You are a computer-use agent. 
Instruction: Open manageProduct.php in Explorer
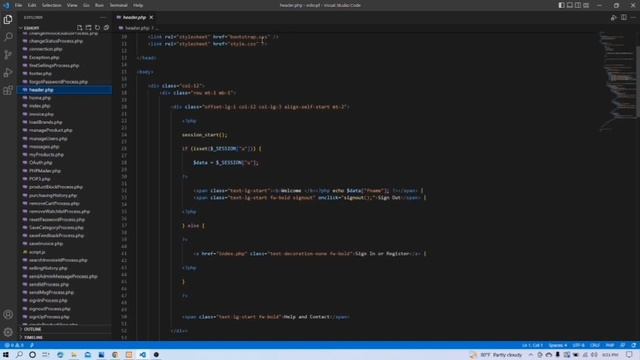pyautogui.click(x=50, y=130)
